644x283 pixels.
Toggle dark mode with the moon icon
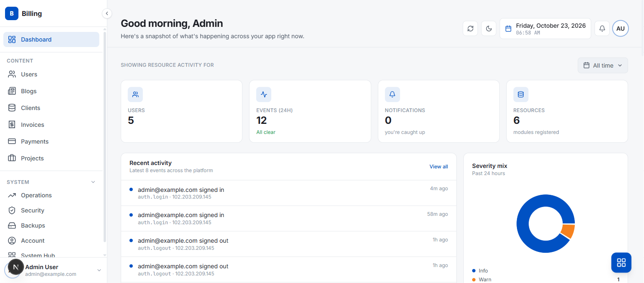(489, 29)
